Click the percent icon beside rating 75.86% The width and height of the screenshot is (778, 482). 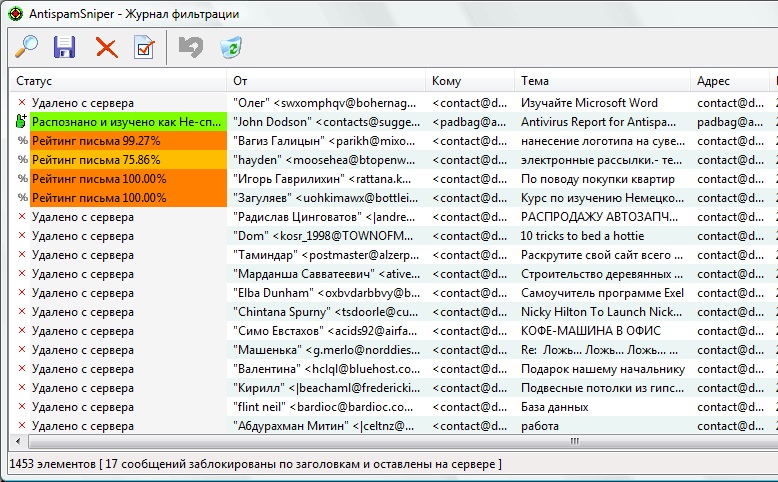(22, 159)
